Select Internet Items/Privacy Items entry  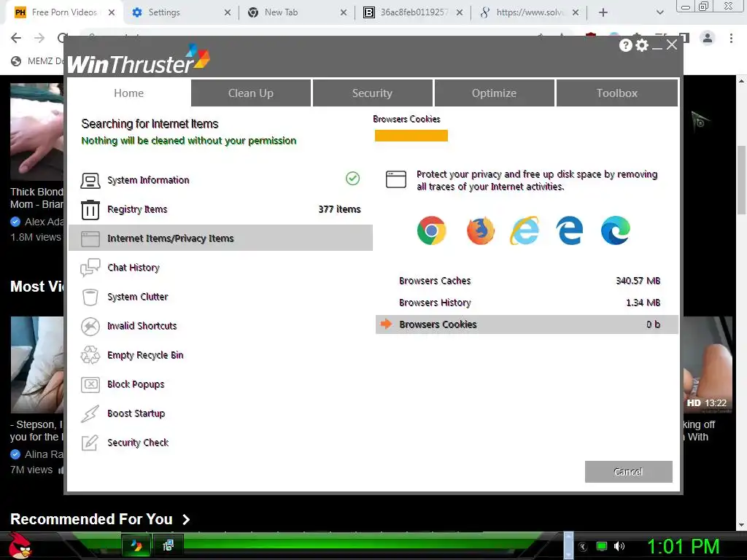tap(220, 238)
